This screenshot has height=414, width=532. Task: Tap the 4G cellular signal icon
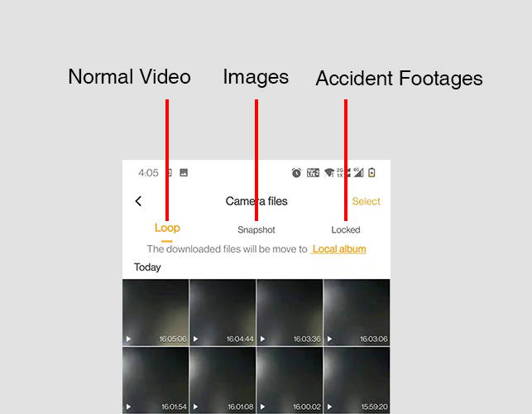tap(358, 172)
